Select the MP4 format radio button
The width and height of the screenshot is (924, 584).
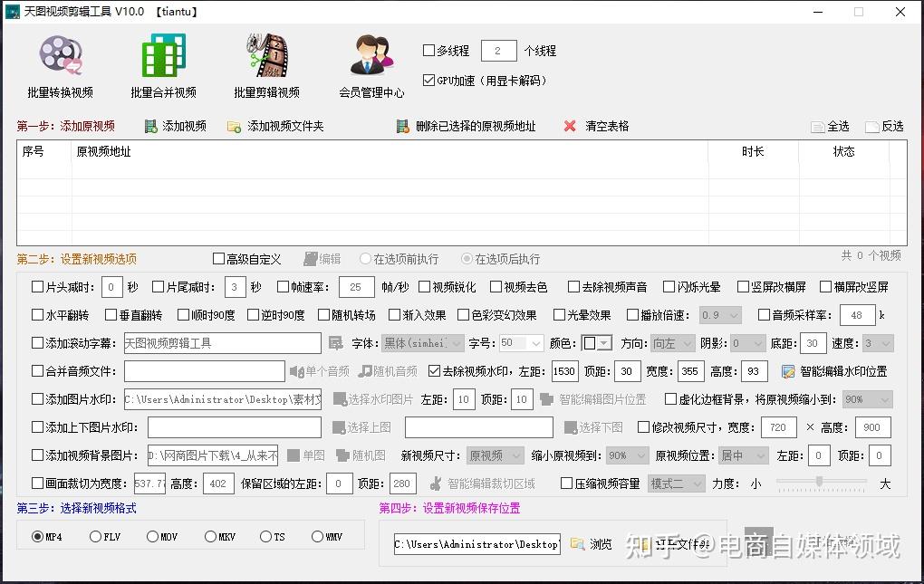[x=38, y=536]
